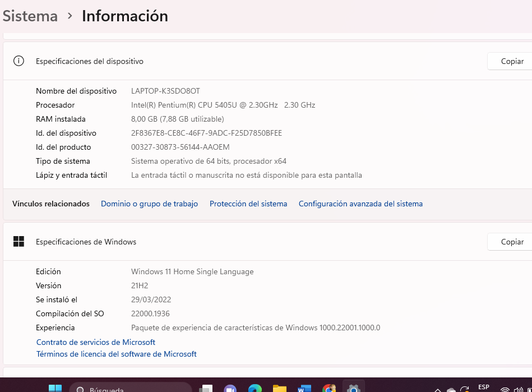
Task: Click the Settings gear in the taskbar
Action: (x=354, y=389)
